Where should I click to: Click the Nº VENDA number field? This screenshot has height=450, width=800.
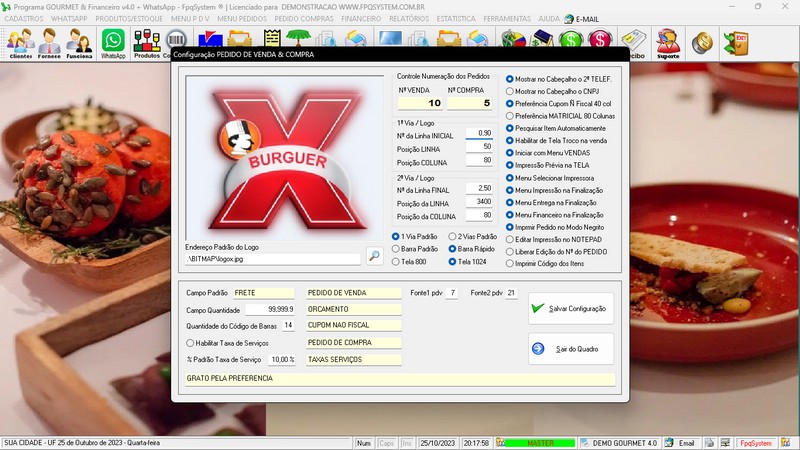420,103
